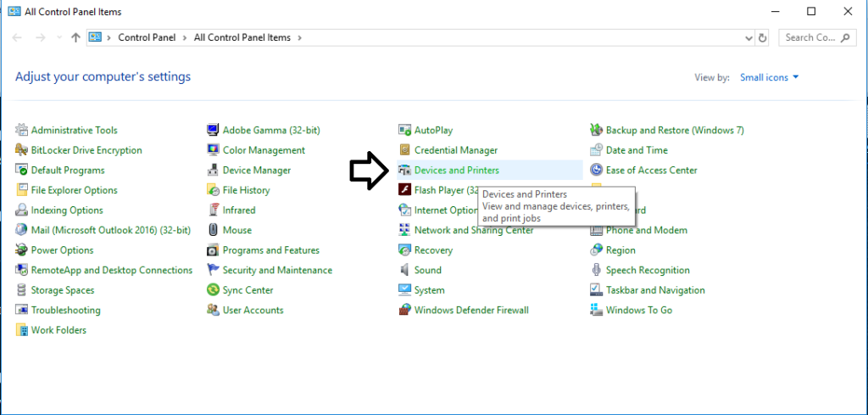Open the Troubleshooting icon
The image size is (868, 415).
21,310
